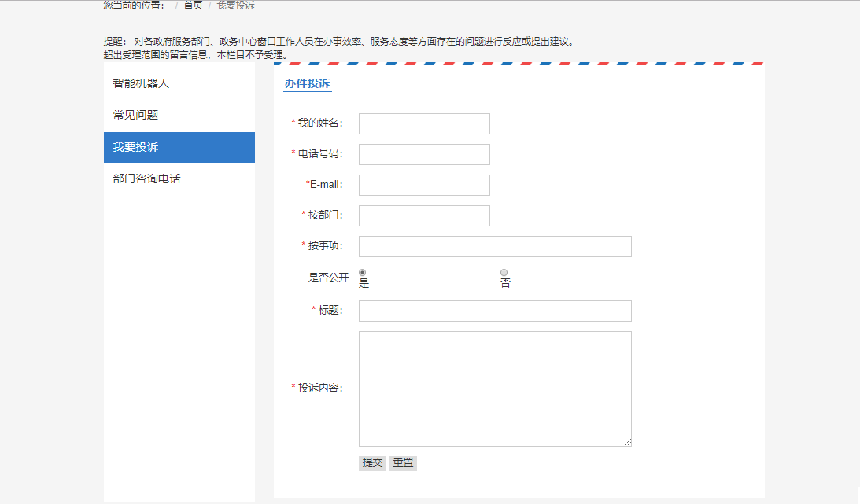Focus the E-mail input field

424,185
